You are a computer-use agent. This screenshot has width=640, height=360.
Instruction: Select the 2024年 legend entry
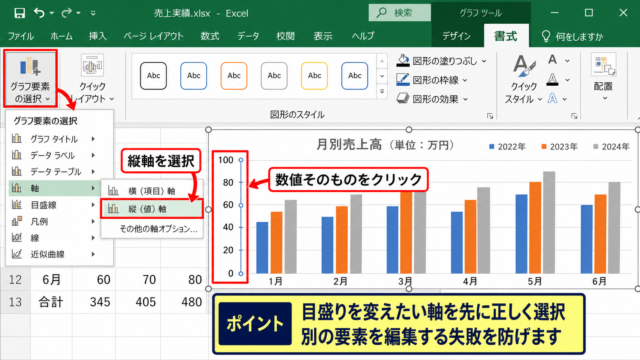point(611,147)
